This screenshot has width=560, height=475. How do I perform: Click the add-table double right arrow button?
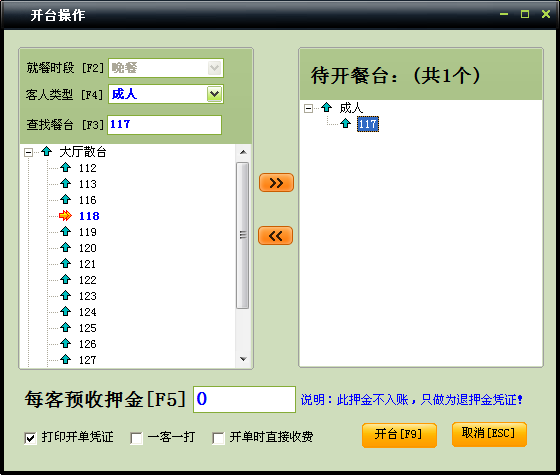click(x=276, y=183)
